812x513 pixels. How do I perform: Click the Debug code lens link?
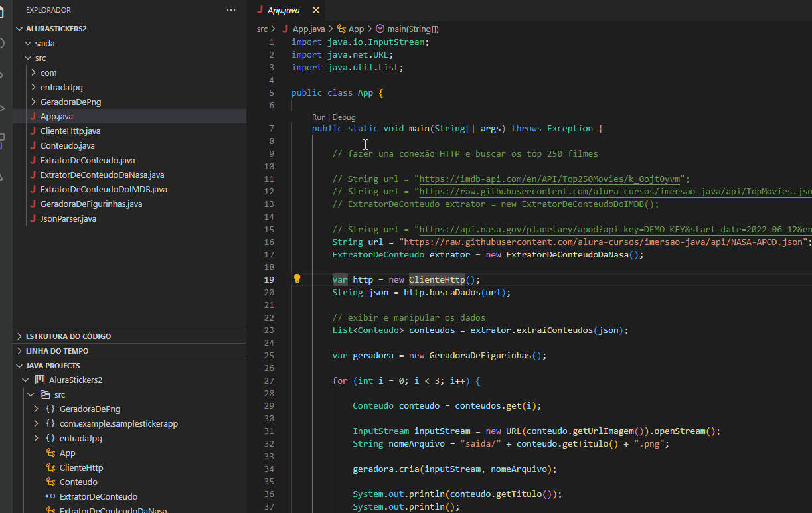pyautogui.click(x=344, y=117)
